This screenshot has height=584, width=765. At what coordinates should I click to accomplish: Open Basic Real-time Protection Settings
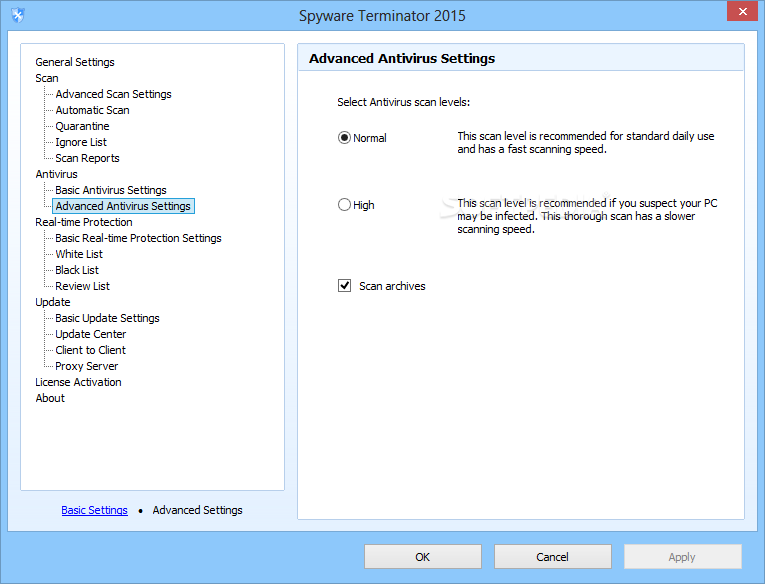(x=138, y=238)
